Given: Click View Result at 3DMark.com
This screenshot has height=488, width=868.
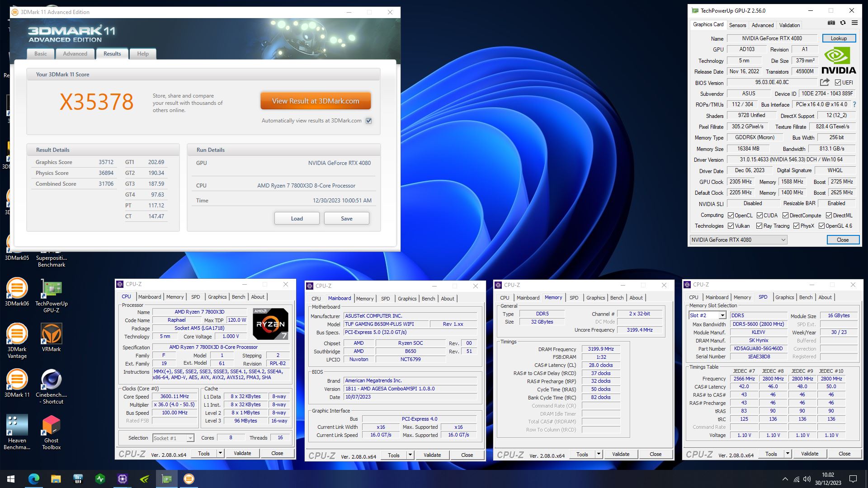Looking at the screenshot, I should tap(316, 101).
